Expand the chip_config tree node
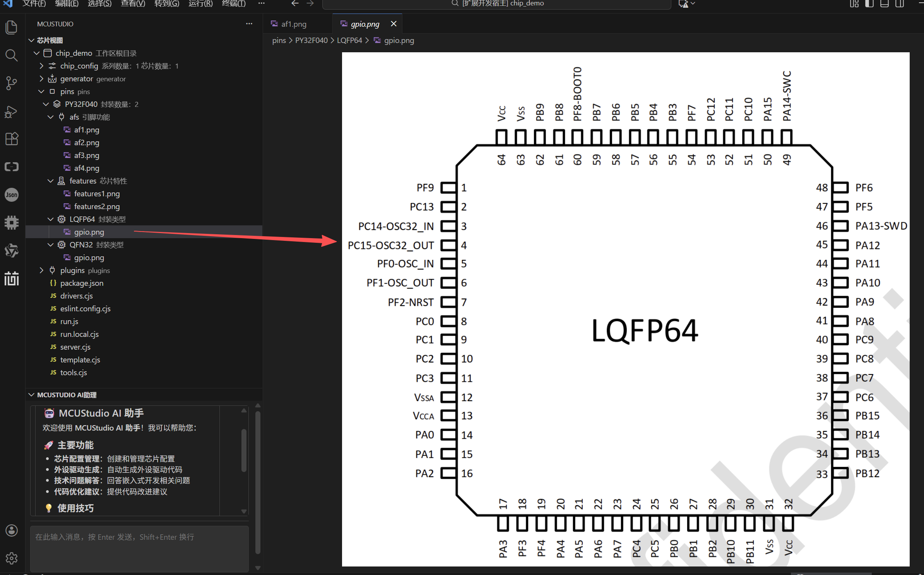The width and height of the screenshot is (924, 575). coord(41,66)
